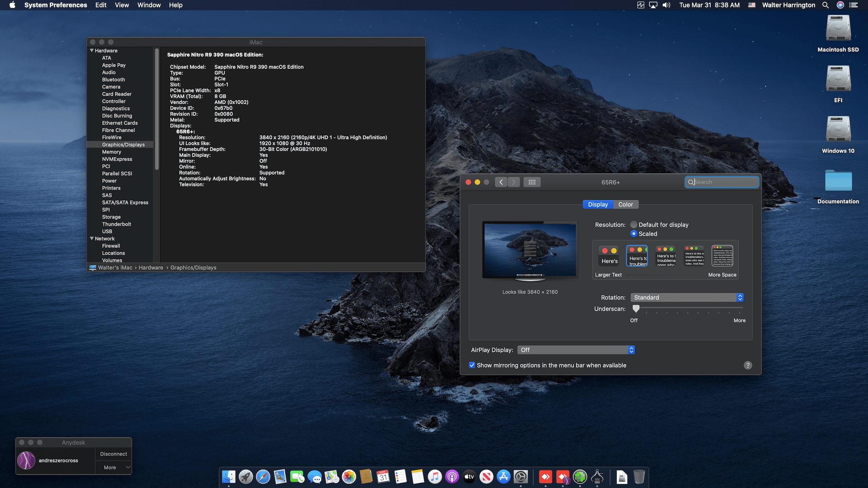Select Thunderbolt in the hardware list

tap(117, 224)
